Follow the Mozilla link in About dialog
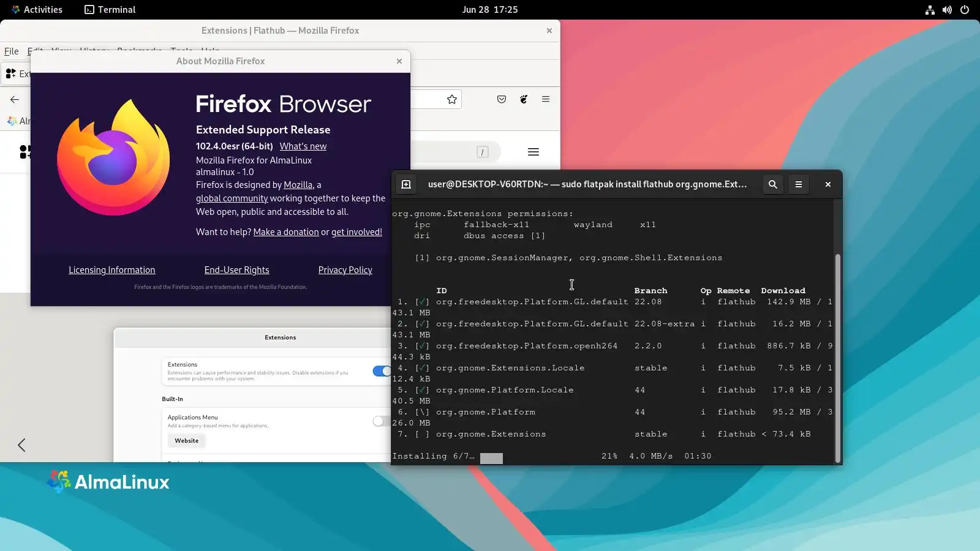Viewport: 980px width, 551px height. [298, 185]
